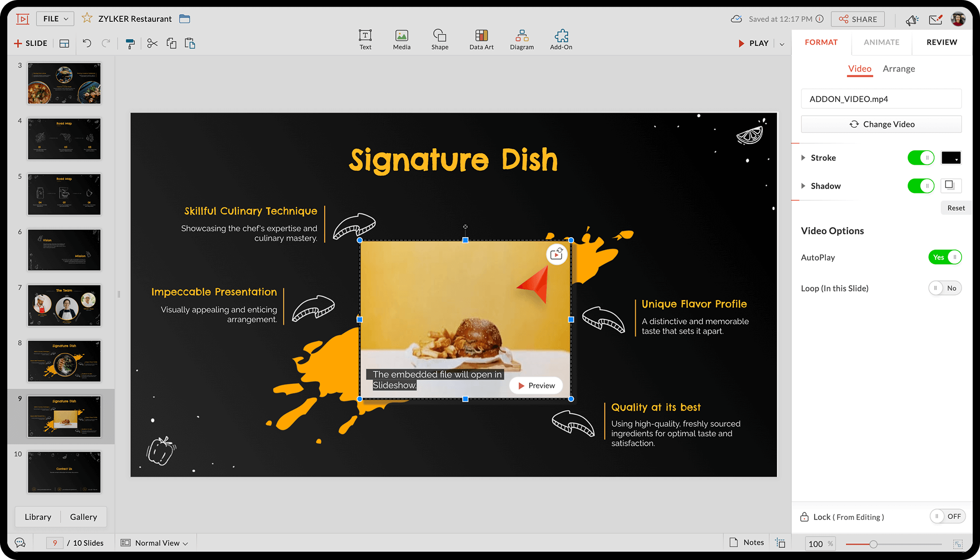Disable the AutoPlay switch

pos(945,258)
